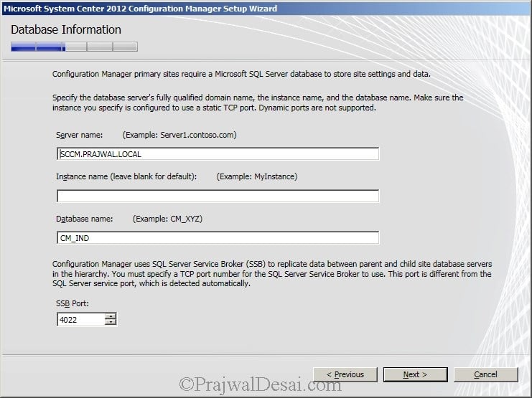Increase SSB Port with the up arrow
Image resolution: width=532 pixels, height=398 pixels.
pyautogui.click(x=111, y=316)
